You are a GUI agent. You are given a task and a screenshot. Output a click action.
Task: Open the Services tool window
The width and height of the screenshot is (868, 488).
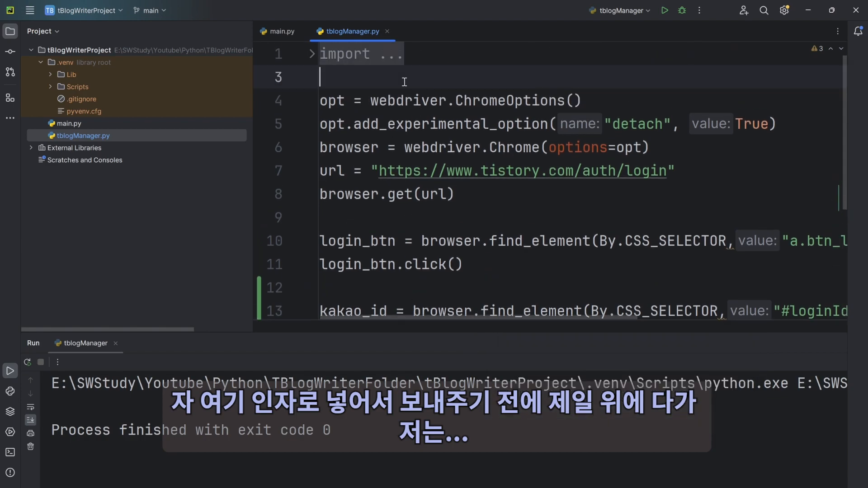pos(10,432)
